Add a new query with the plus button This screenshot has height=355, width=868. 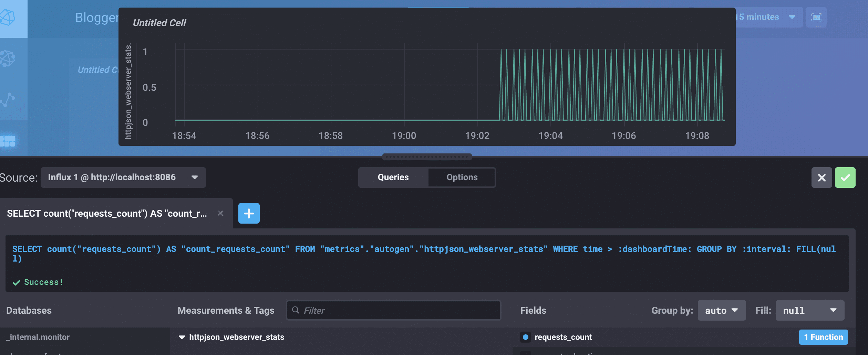(x=249, y=214)
